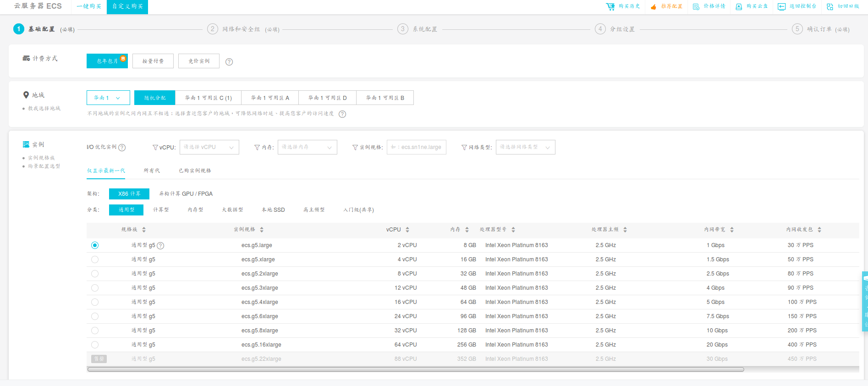Click the location pin icon beside 地域
This screenshot has width=868, height=386.
26,95
